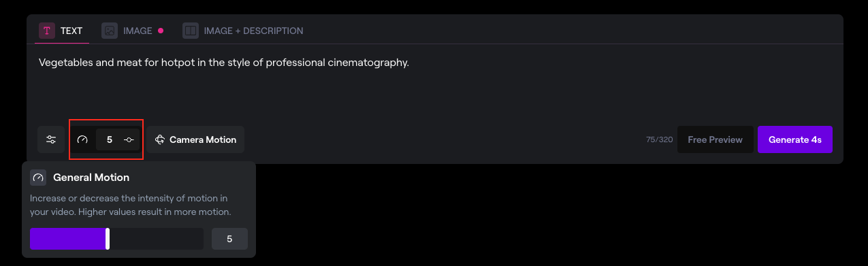This screenshot has height=266, width=868.
Task: Click the General Motion slider handle
Action: coord(108,239)
